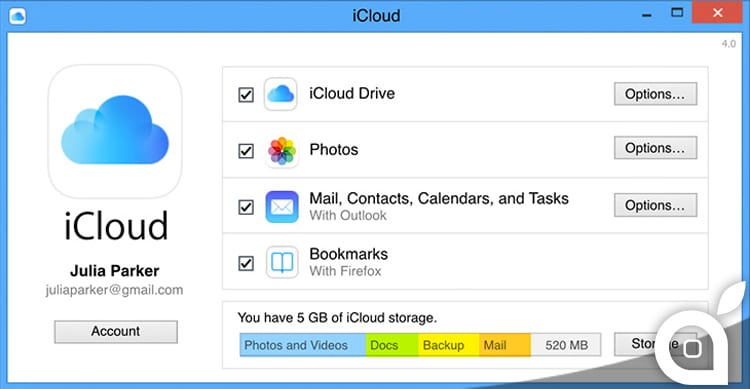Viewport: 750px width, 389px height.
Task: Open Options for Mail, Contacts, Calendars
Action: (x=655, y=205)
